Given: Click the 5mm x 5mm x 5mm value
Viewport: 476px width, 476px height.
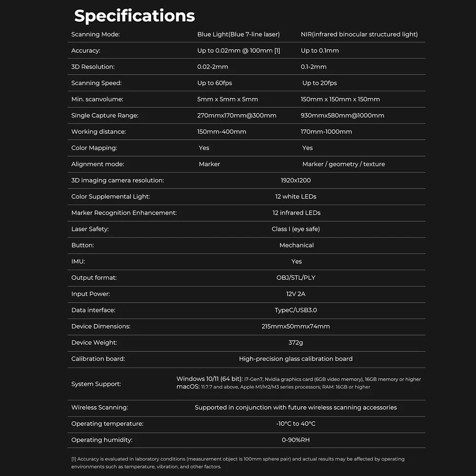Looking at the screenshot, I should tap(228, 99).
